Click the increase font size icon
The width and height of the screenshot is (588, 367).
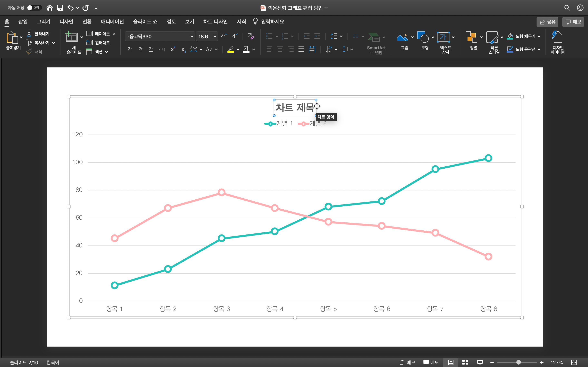223,36
